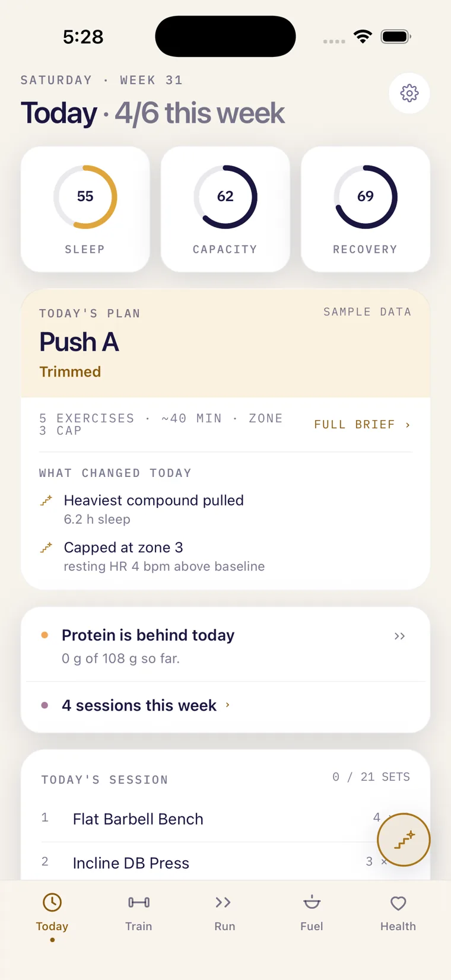View the Capacity score card
The image size is (451, 980).
point(225,209)
